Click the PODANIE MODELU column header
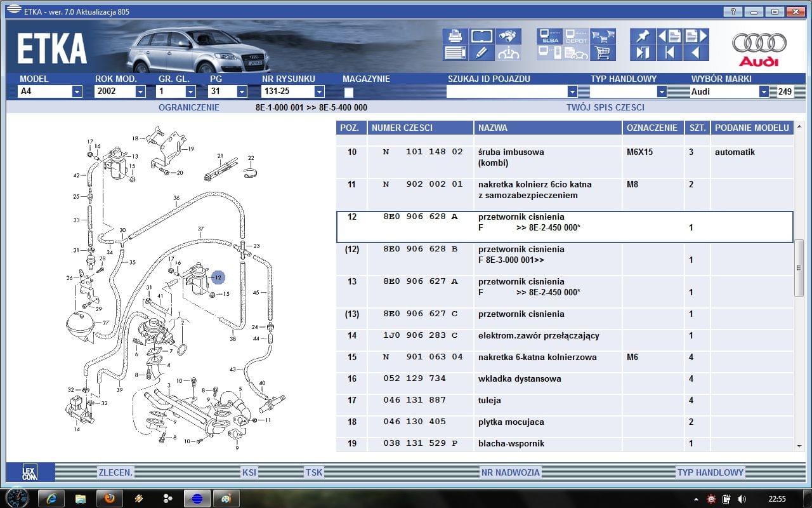The height and width of the screenshot is (508, 812). pos(752,128)
